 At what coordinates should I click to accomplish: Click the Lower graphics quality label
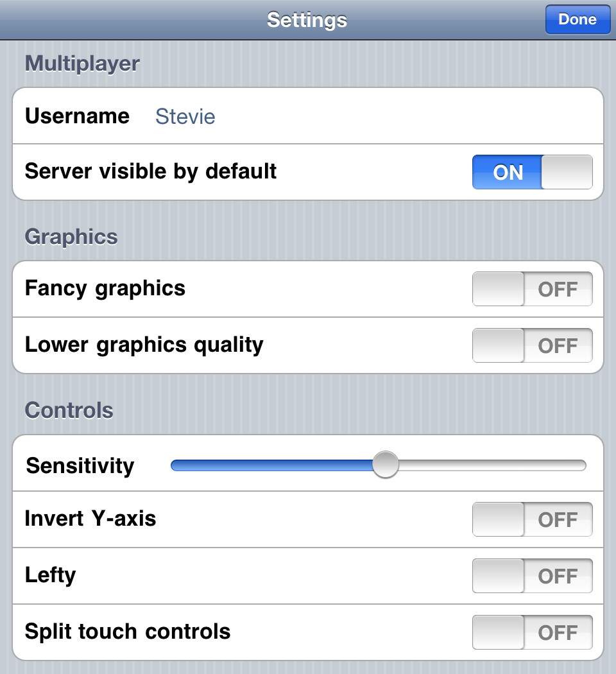click(x=144, y=345)
